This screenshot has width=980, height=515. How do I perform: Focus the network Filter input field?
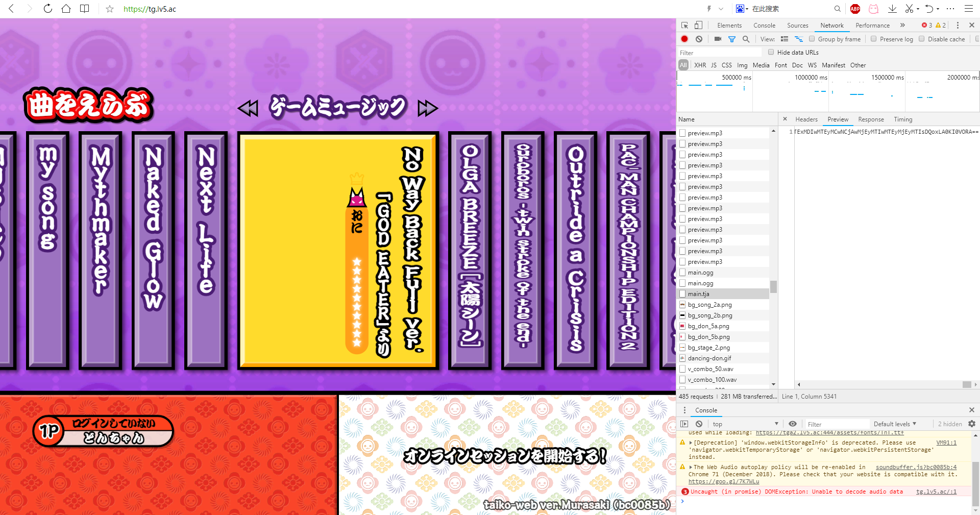(720, 53)
